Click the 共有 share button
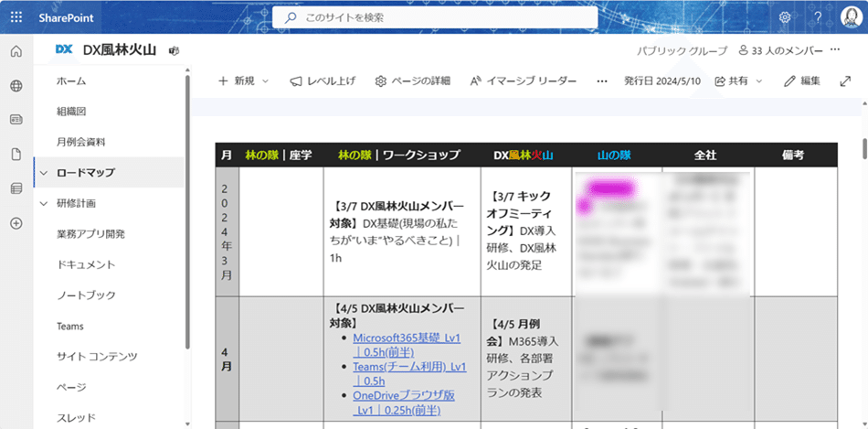The height and width of the screenshot is (429, 868). (x=731, y=80)
